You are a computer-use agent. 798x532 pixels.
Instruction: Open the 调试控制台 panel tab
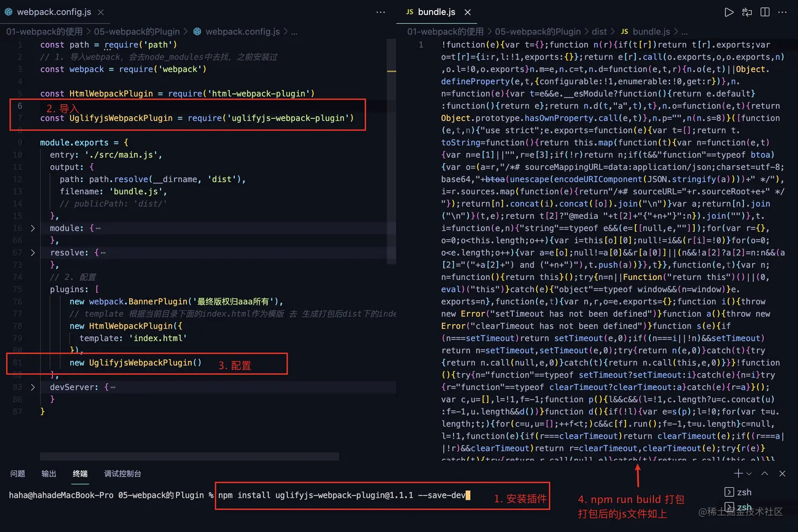pyautogui.click(x=122, y=473)
